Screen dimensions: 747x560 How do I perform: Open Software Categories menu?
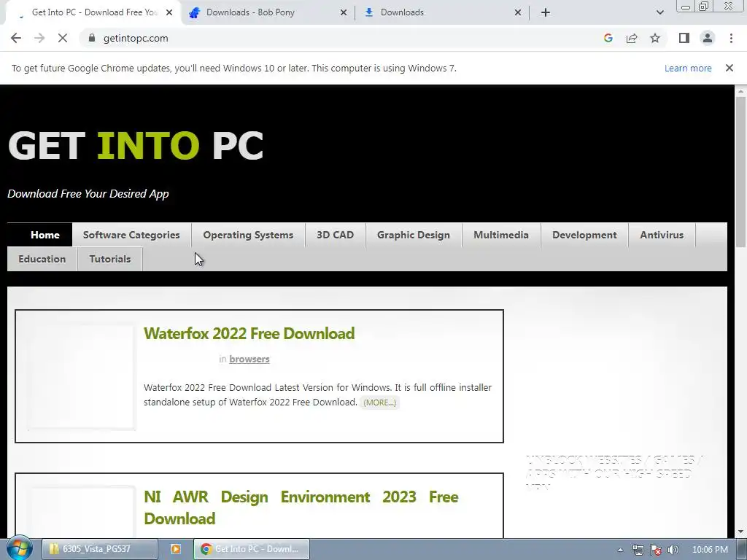(x=131, y=235)
